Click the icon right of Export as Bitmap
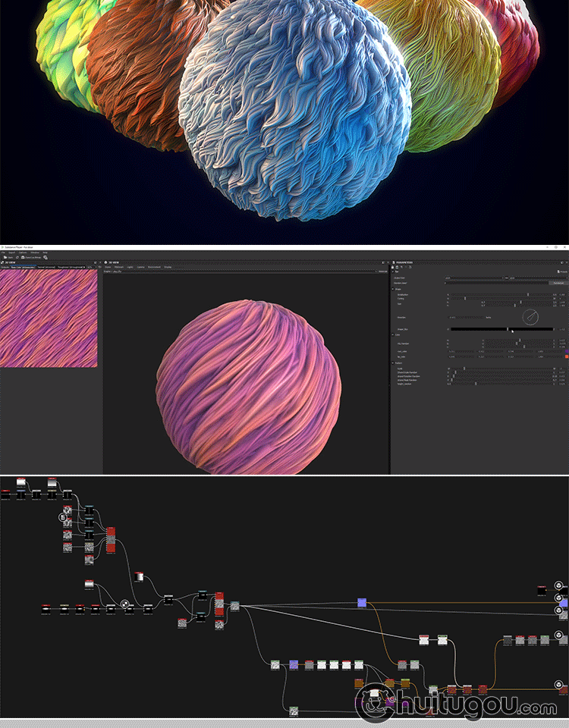The image size is (569, 728). click(46, 258)
